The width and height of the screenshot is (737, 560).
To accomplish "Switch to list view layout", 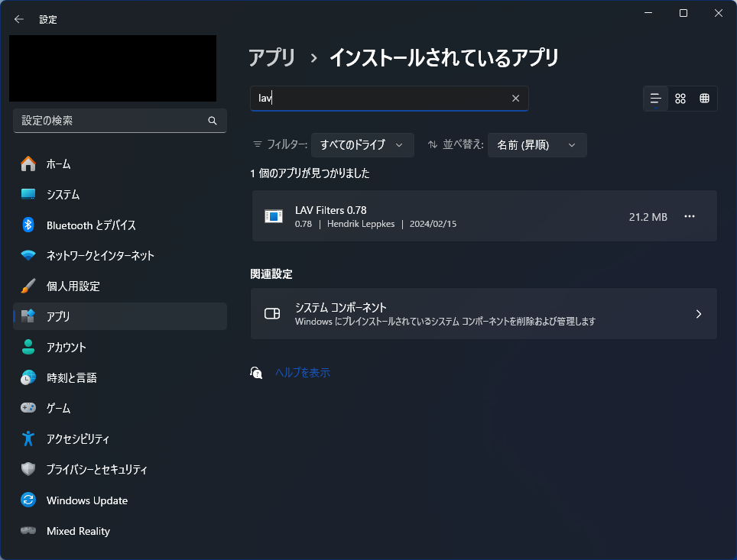I will coord(656,99).
